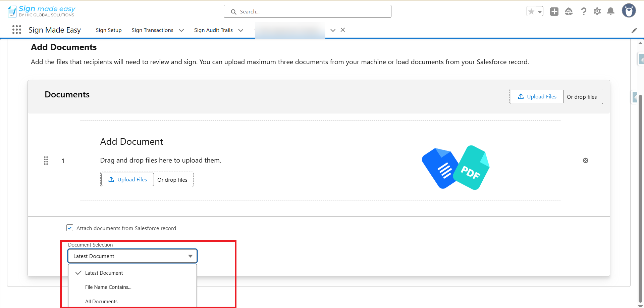Choose Latest Document option

(x=132, y=273)
